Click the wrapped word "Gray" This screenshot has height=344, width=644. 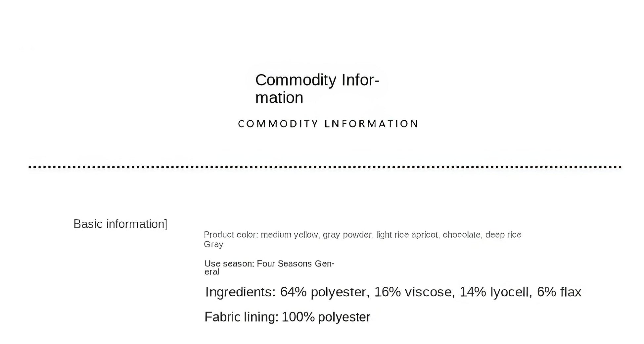[213, 245]
